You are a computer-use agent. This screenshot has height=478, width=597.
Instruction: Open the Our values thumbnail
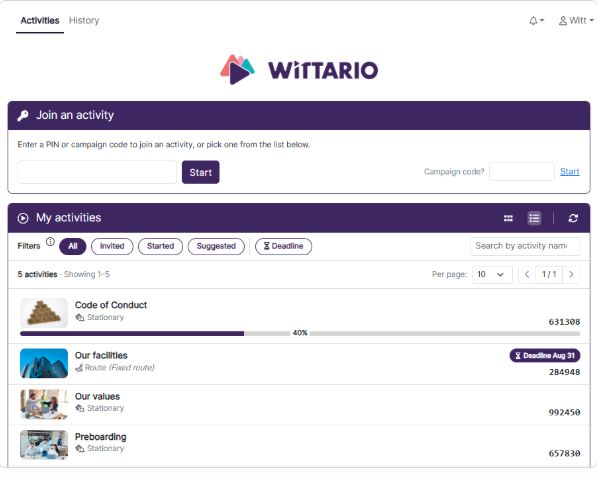click(x=44, y=404)
